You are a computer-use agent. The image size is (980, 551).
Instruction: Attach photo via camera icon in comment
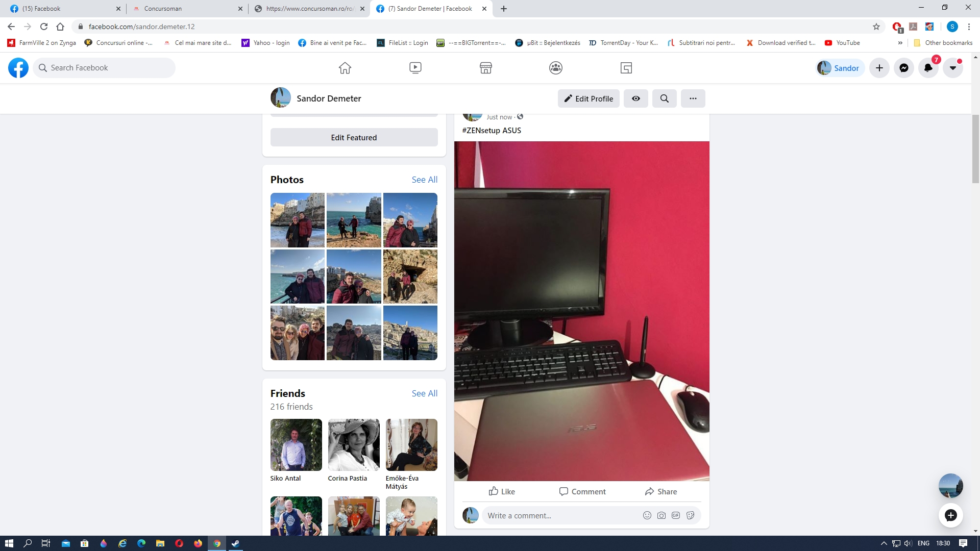point(661,515)
